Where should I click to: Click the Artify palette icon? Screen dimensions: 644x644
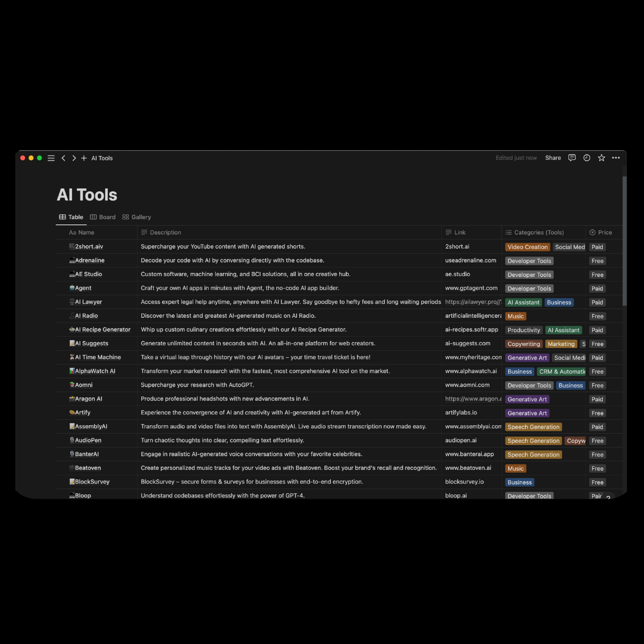72,413
